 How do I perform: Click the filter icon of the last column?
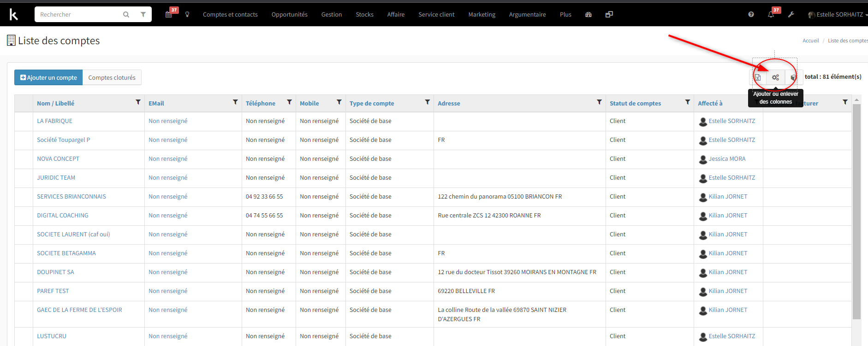845,102
